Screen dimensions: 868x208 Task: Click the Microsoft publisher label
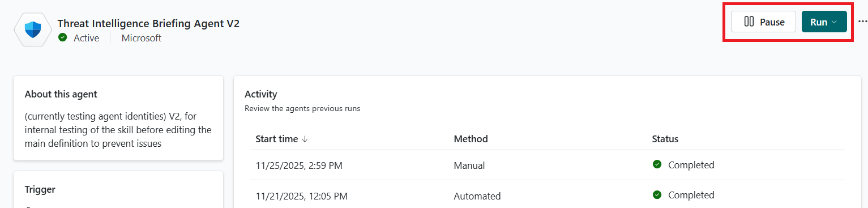pos(142,38)
